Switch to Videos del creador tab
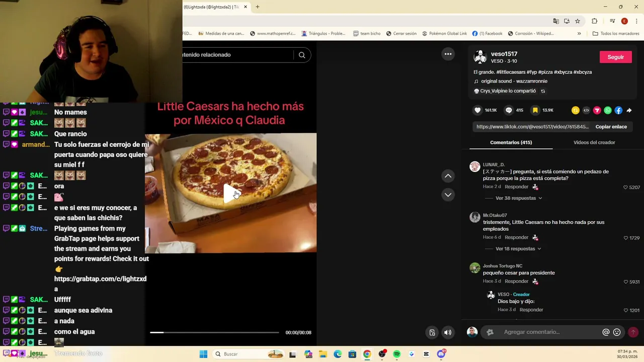The width and height of the screenshot is (644, 362). click(x=594, y=142)
